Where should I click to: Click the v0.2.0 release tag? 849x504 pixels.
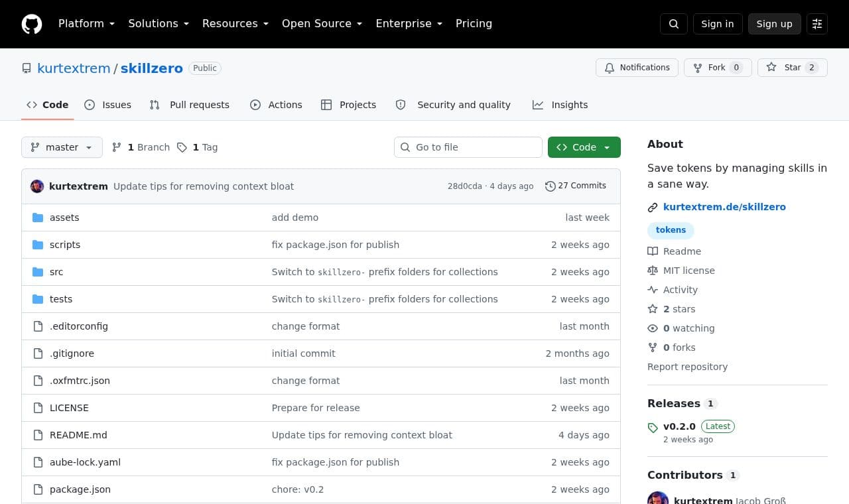tap(679, 426)
